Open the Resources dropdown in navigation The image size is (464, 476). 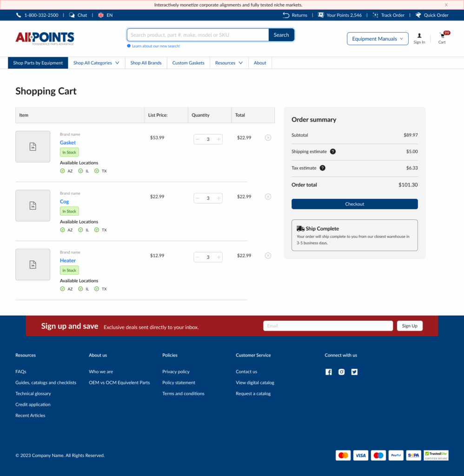(229, 63)
